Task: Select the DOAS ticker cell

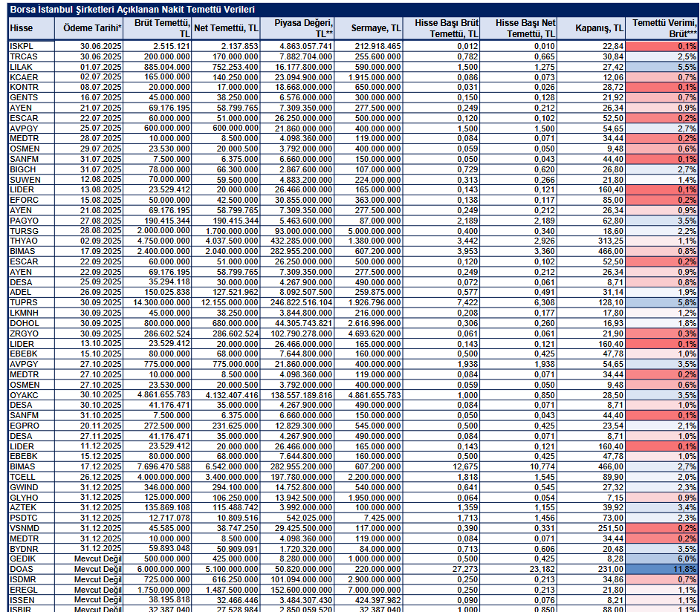Action: pyautogui.click(x=32, y=569)
